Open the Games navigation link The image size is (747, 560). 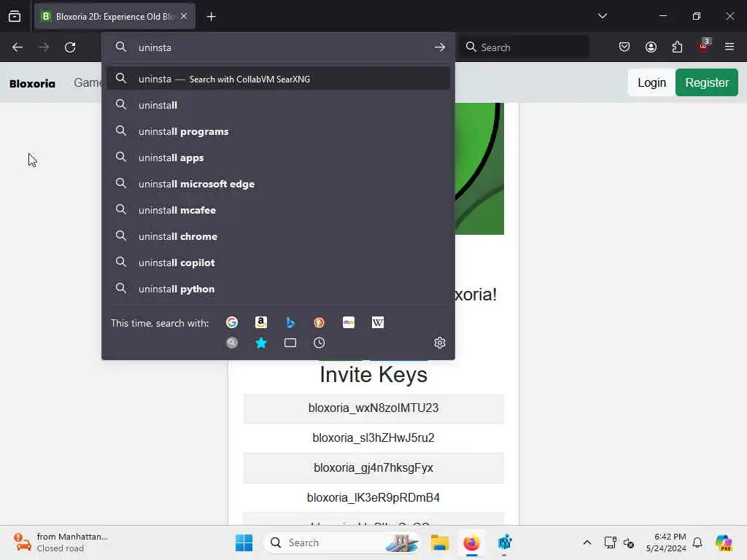click(88, 83)
